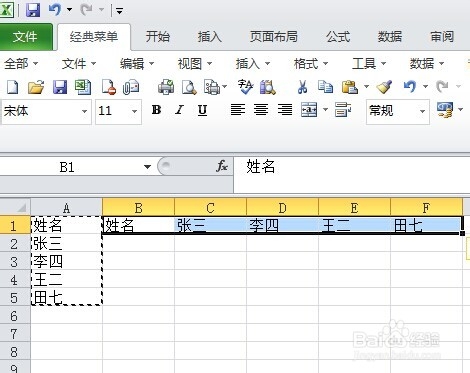Click the Print Preview magnifier icon
This screenshot has width=470, height=373.
189,87
